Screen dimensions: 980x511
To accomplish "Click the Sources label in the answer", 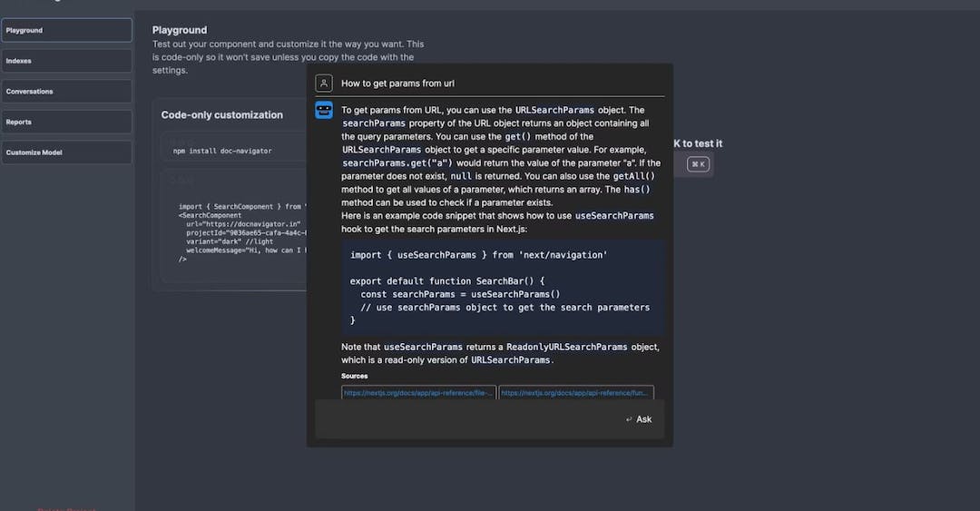I will tap(355, 376).
